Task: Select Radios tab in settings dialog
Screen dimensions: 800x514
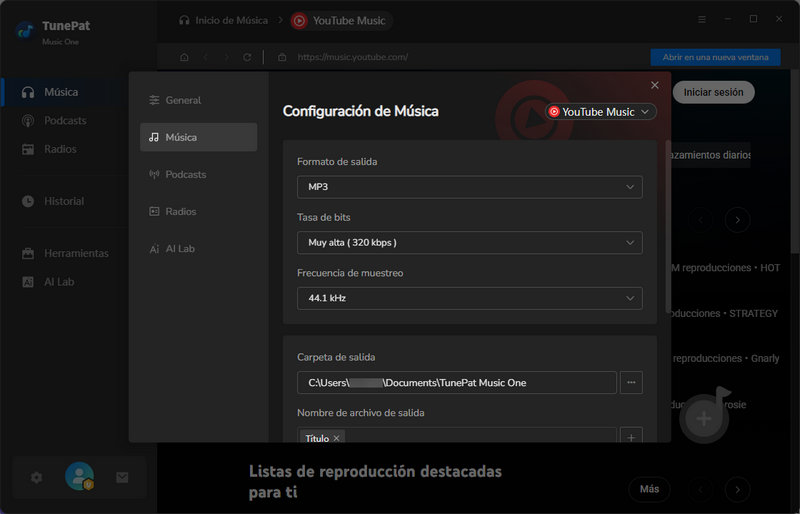Action: [x=198, y=212]
